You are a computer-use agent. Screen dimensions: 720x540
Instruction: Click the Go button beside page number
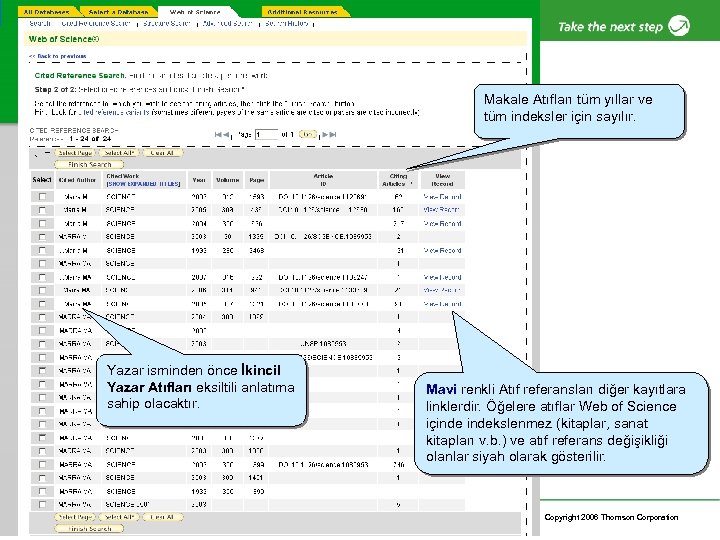click(x=307, y=135)
